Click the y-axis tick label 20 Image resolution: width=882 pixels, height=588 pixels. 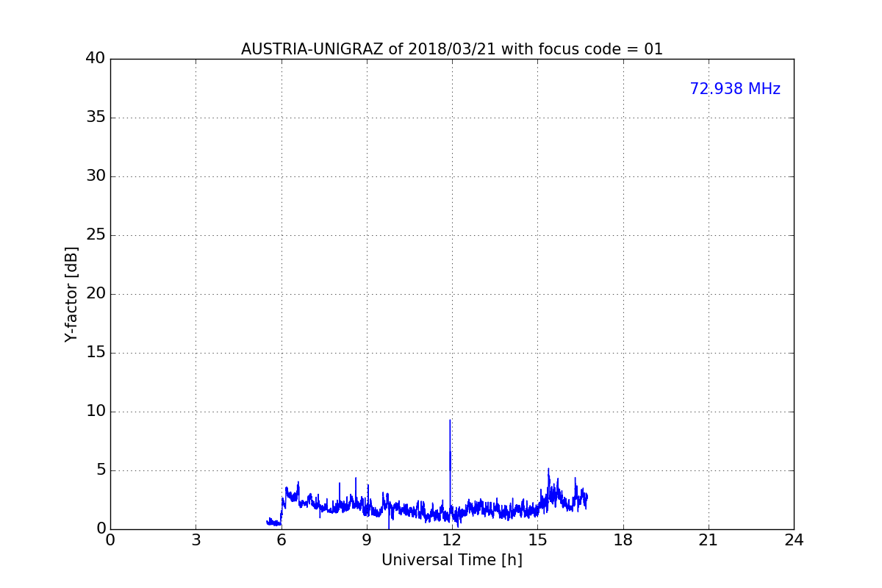[x=96, y=294]
